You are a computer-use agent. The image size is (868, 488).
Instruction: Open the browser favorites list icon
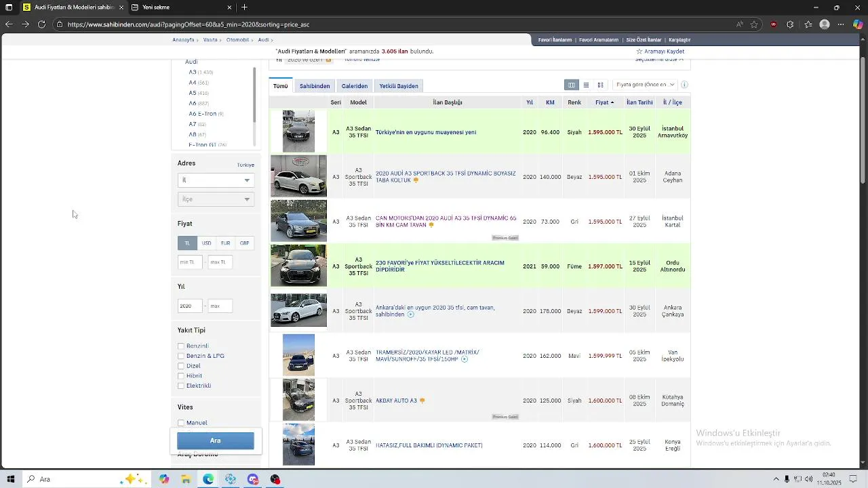click(808, 24)
